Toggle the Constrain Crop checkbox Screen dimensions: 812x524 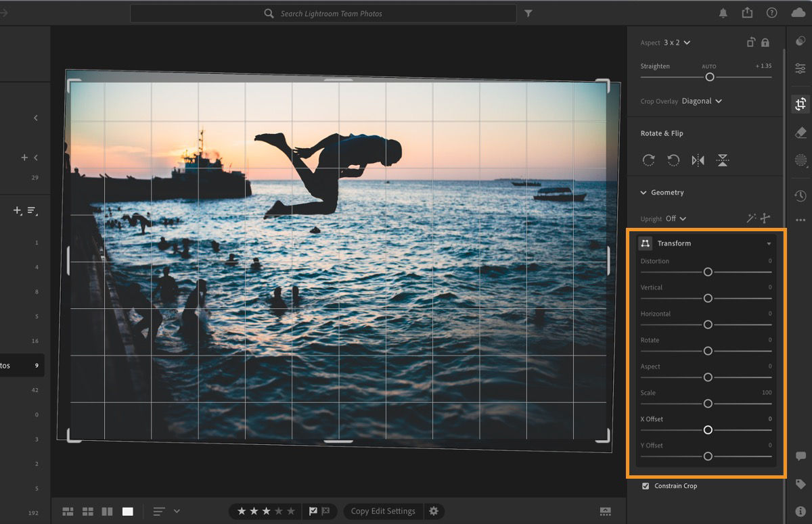646,485
